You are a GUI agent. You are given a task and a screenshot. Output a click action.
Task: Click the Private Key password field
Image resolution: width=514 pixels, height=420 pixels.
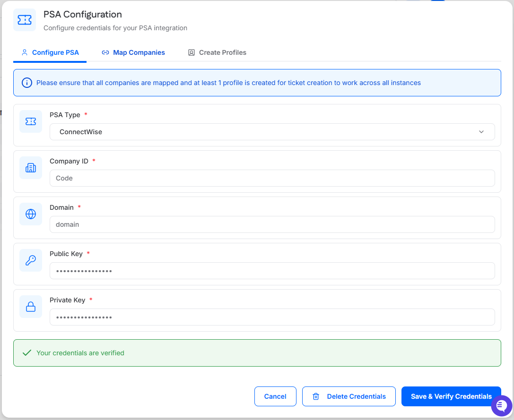[x=272, y=317]
